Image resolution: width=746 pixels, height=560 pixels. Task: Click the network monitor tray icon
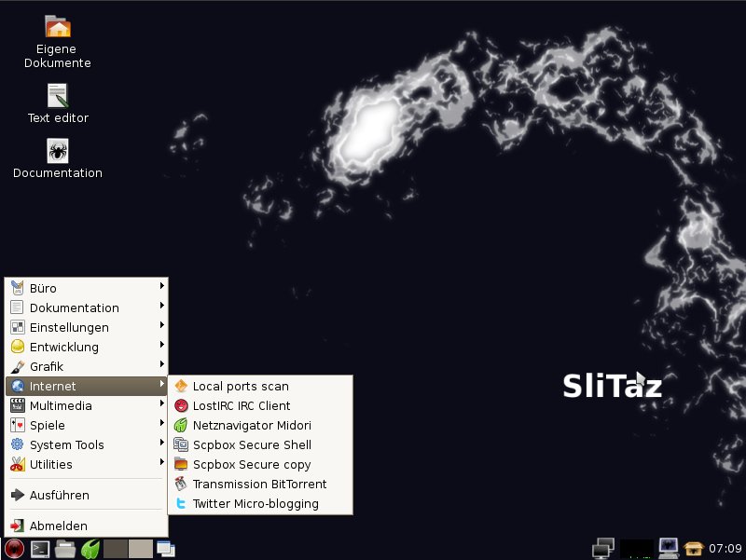pos(603,549)
